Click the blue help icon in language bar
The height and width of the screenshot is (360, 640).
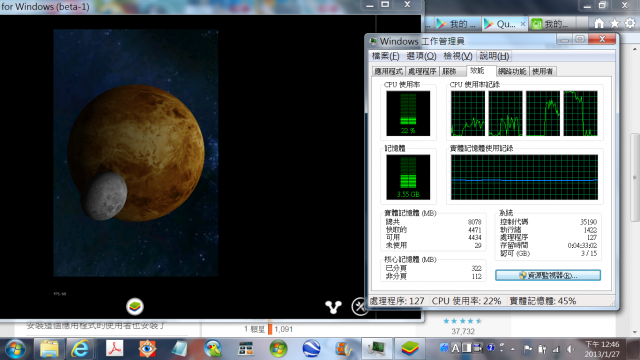click(491, 347)
